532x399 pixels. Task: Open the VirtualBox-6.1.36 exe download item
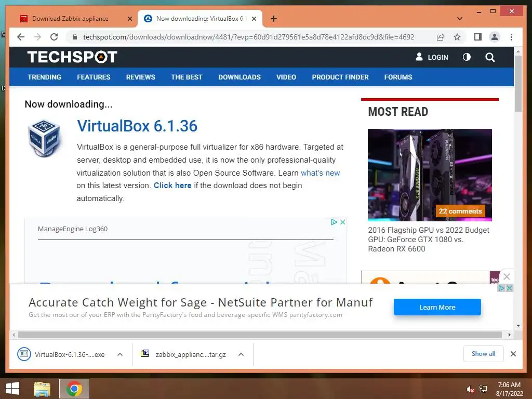pyautogui.click(x=61, y=354)
